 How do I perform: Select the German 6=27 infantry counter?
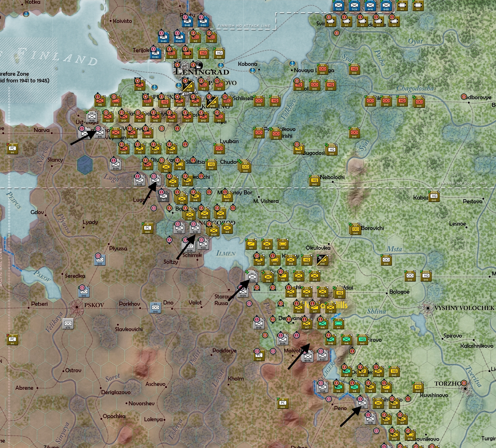(x=322, y=355)
